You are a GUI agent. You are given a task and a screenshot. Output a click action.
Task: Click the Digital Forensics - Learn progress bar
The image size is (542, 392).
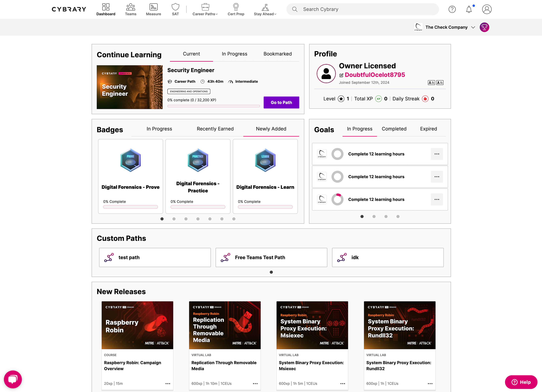(x=265, y=207)
